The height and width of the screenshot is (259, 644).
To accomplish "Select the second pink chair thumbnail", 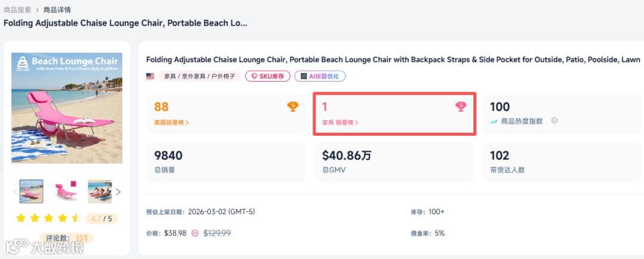I will pos(66,192).
